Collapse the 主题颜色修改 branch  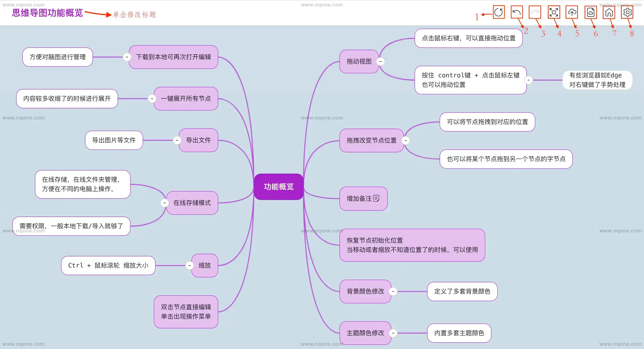click(393, 333)
